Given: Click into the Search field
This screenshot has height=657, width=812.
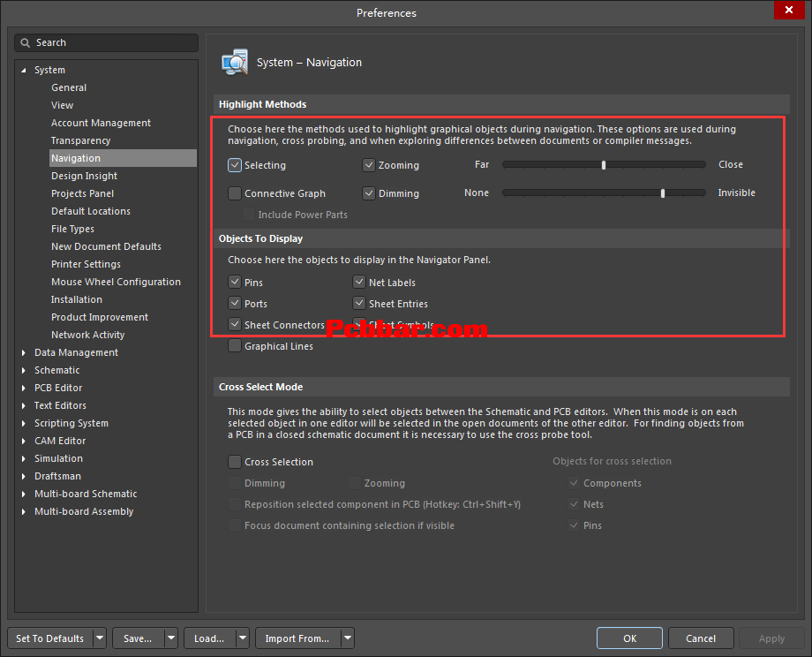Looking at the screenshot, I should pyautogui.click(x=113, y=42).
